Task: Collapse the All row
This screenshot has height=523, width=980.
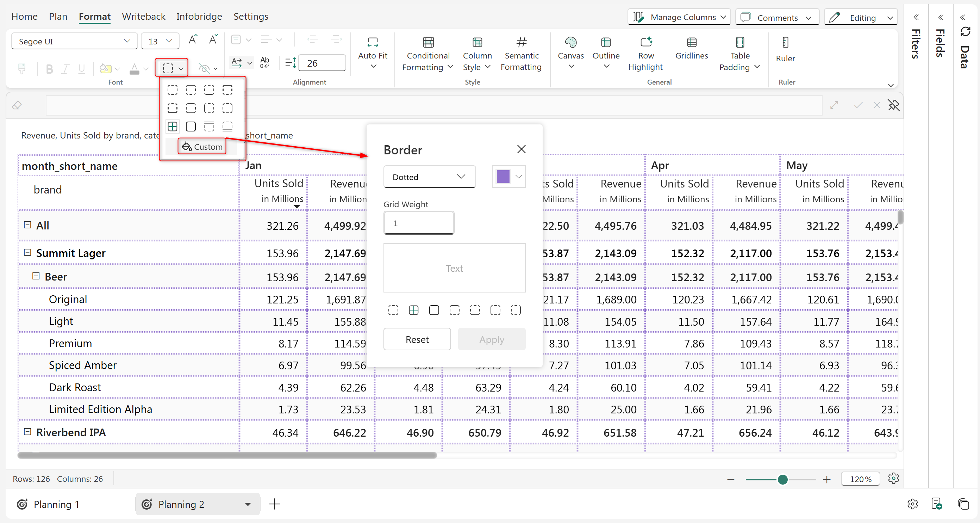Action: click(x=27, y=225)
